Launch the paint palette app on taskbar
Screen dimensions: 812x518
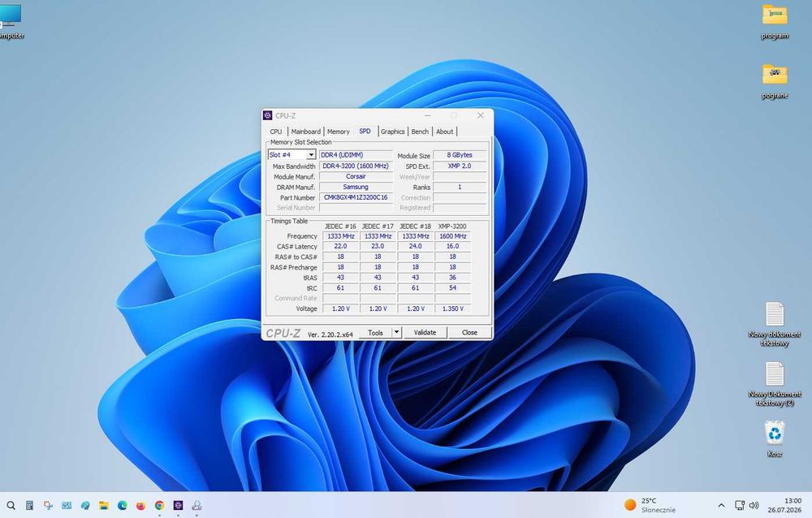pos(85,506)
